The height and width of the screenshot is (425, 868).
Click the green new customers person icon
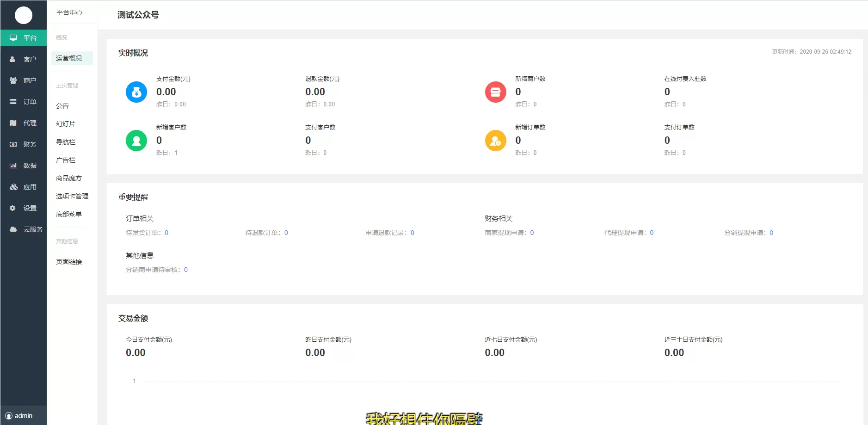coord(136,141)
